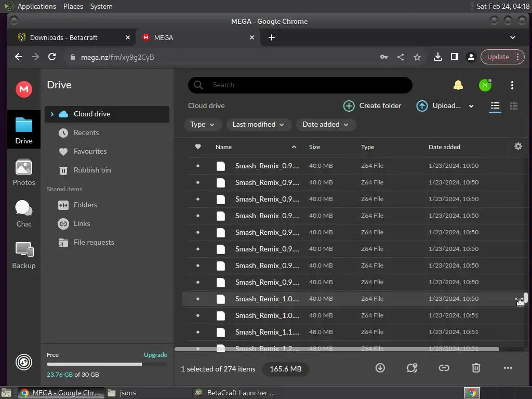This screenshot has height=399, width=532.
Task: Focus the MEGA search field
Action: [x=300, y=85]
